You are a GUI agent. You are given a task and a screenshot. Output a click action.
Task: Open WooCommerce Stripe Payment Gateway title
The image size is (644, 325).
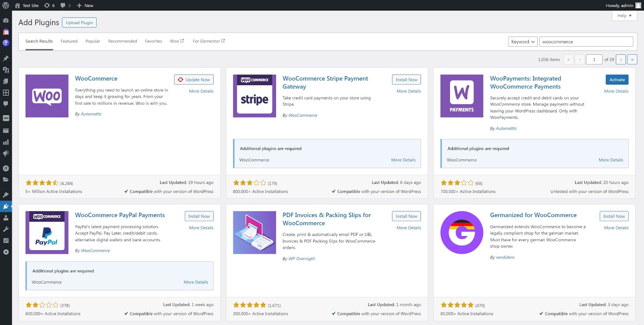[x=325, y=83]
